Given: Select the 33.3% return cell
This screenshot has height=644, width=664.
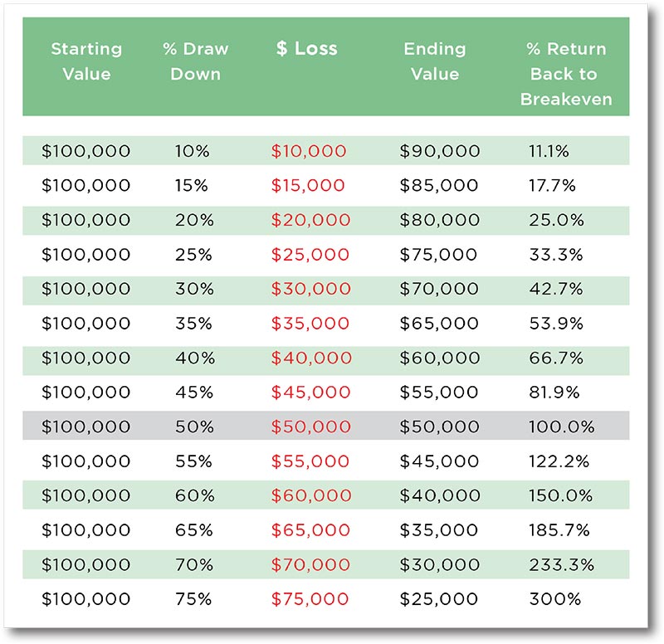Looking at the screenshot, I should coord(556,255).
